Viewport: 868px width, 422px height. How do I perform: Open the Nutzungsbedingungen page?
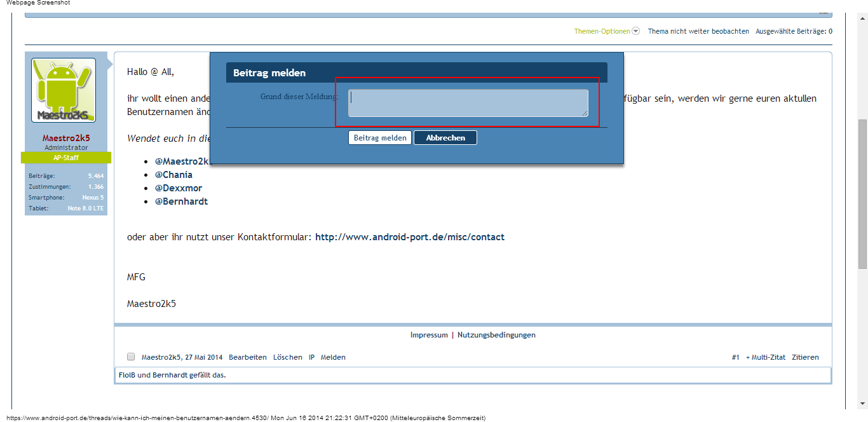tap(496, 335)
